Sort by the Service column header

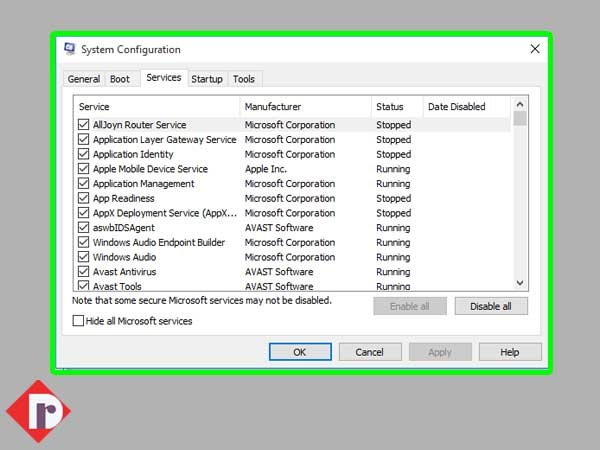[x=157, y=107]
